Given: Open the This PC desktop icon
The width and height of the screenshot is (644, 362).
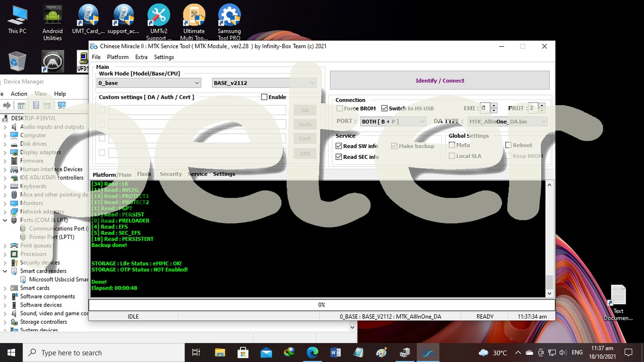Looking at the screenshot, I should click(17, 20).
